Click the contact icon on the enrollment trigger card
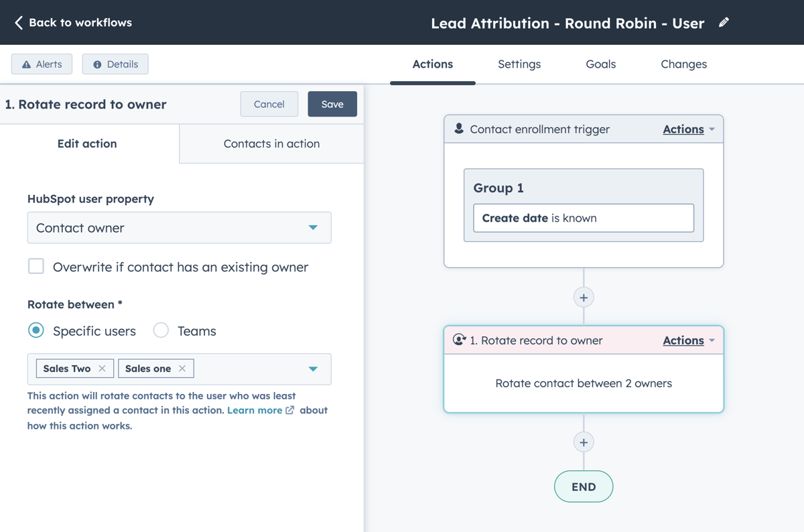 coord(459,128)
